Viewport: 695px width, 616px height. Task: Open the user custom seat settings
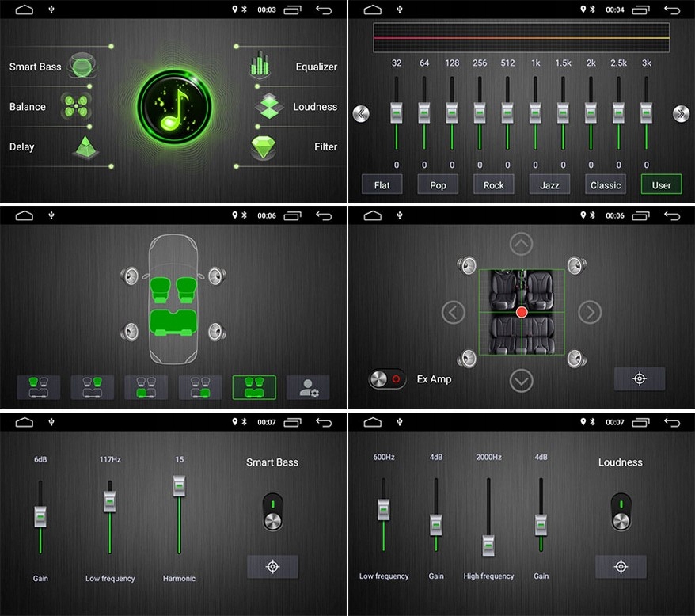[308, 387]
